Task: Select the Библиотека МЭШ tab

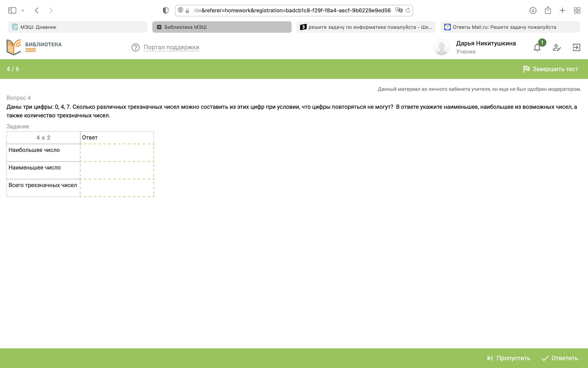Action: pos(222,27)
